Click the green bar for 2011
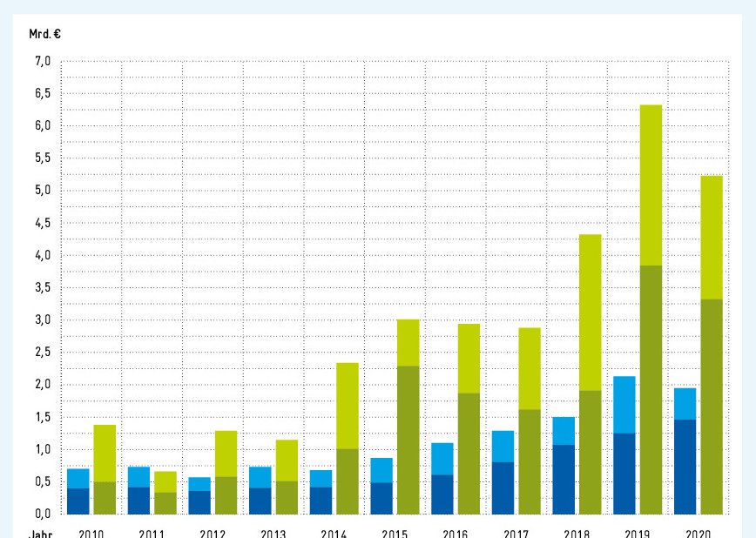The image size is (756, 538). pos(165,493)
